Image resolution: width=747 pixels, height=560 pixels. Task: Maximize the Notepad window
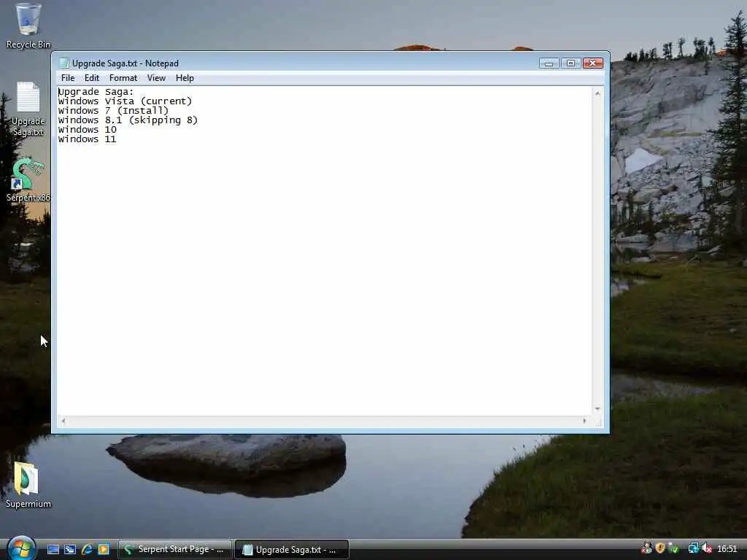click(570, 63)
